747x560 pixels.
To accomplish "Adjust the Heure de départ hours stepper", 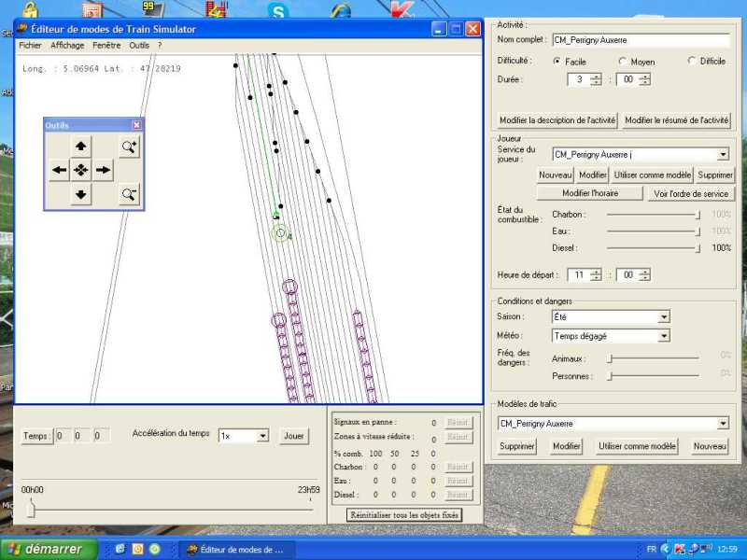I will tap(596, 274).
